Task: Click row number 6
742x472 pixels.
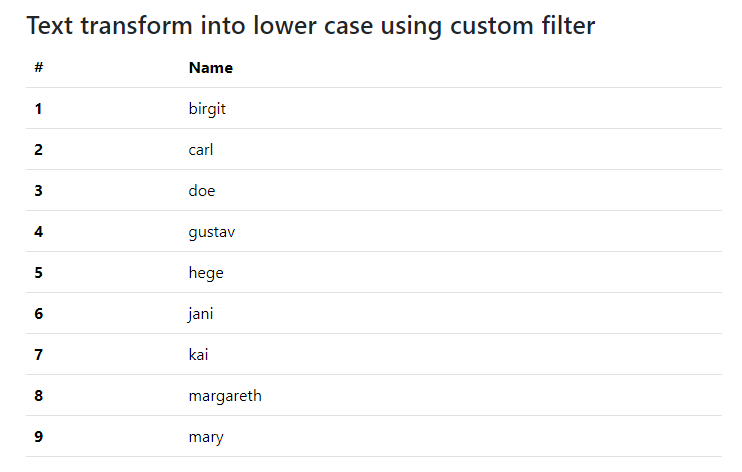Action: [38, 314]
